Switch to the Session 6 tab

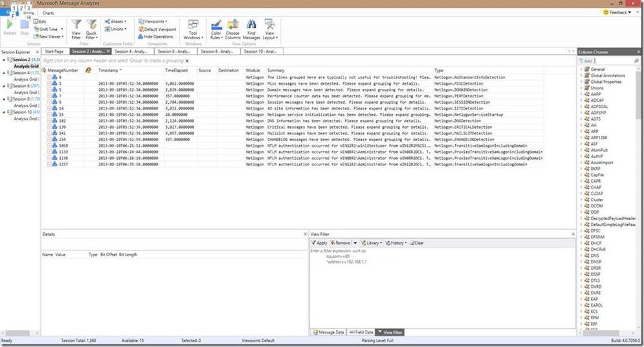[x=174, y=52]
